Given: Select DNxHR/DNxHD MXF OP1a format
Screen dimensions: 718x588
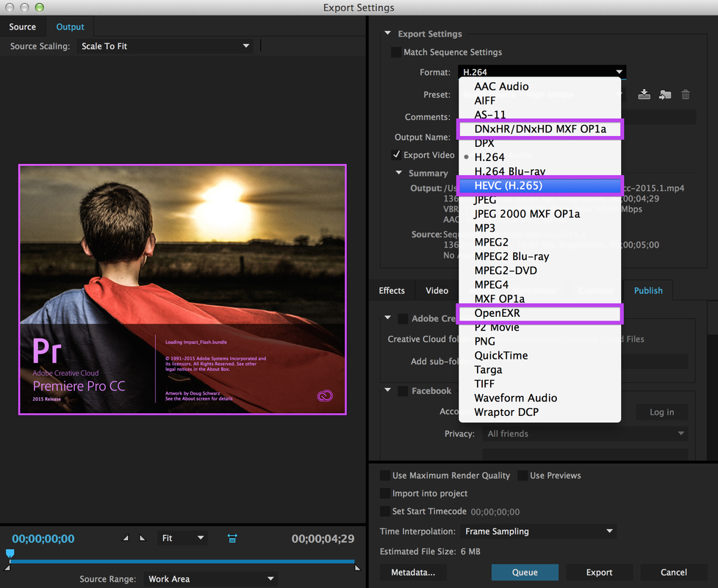Looking at the screenshot, I should 540,129.
